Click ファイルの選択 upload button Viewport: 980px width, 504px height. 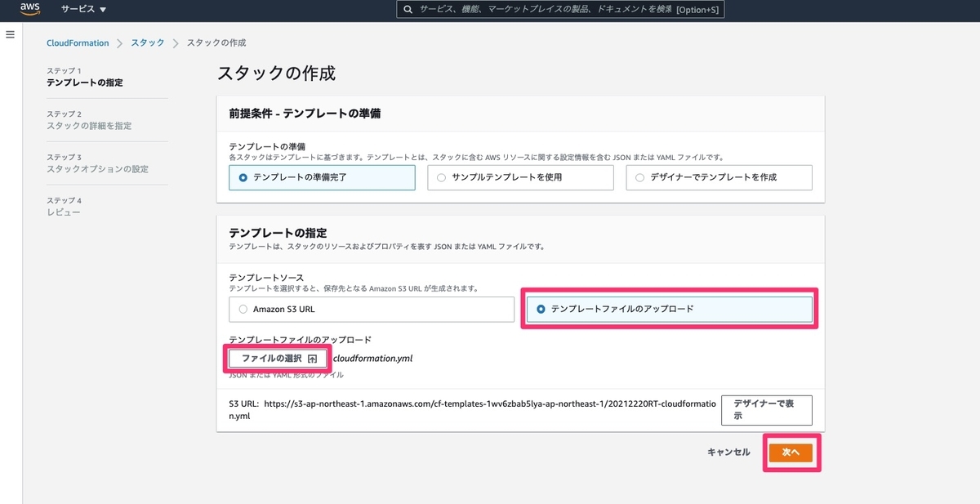click(x=278, y=359)
